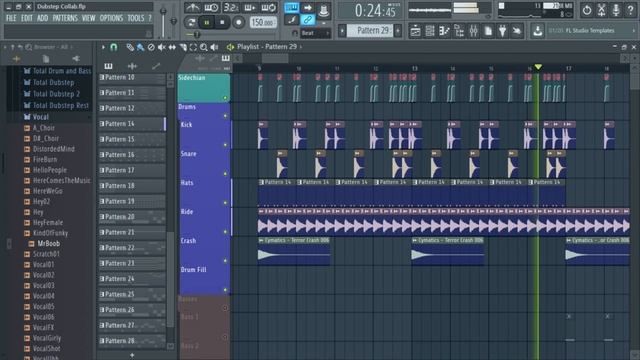Open the Beat snap dropdown
Viewport: 640px width, 360px height.
[315, 33]
